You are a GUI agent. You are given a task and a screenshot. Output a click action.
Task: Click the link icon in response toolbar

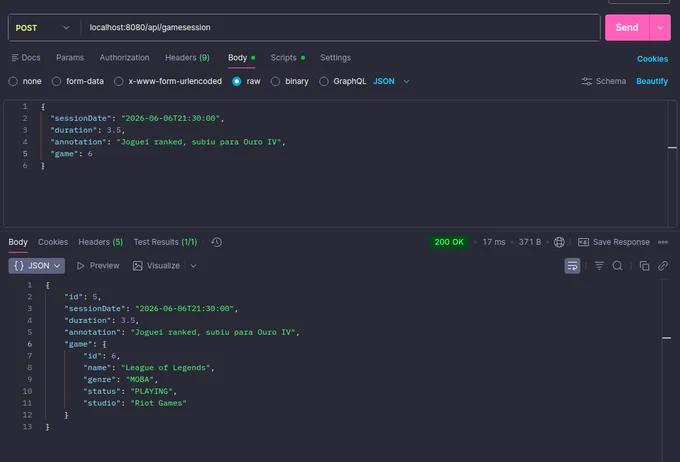[663, 265]
